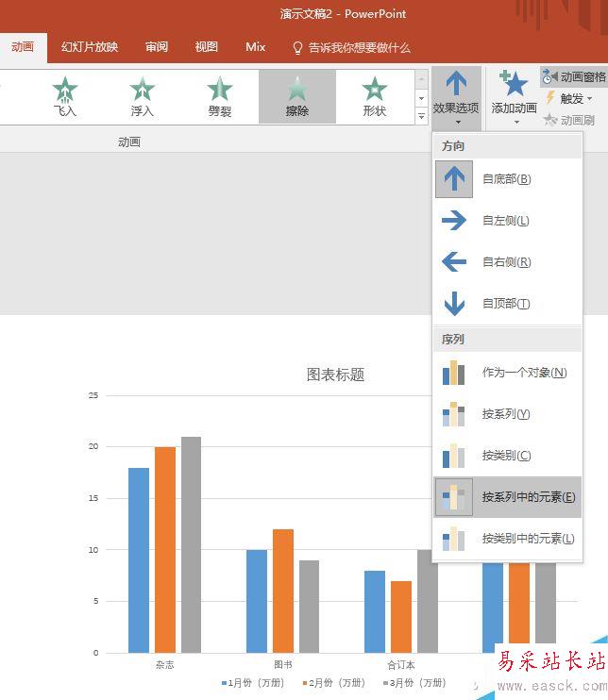The width and height of the screenshot is (608, 700).
Task: Select the orange 合订本 bar in chart
Action: [401, 617]
